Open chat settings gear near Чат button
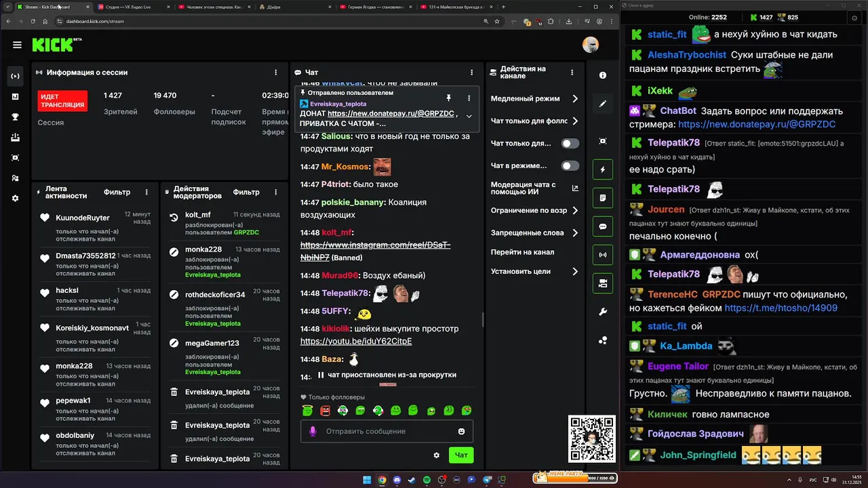The image size is (868, 488). (437, 455)
